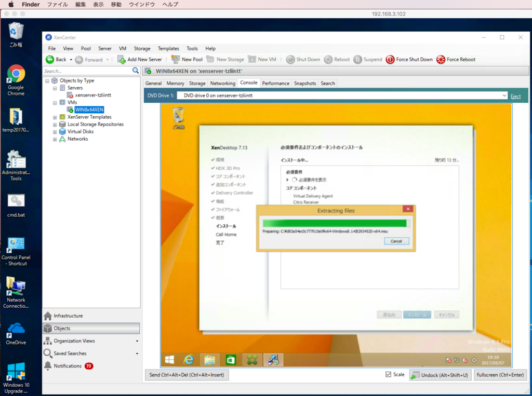Select Recycle Bin inside VM console
532x396 pixels.
179,118
